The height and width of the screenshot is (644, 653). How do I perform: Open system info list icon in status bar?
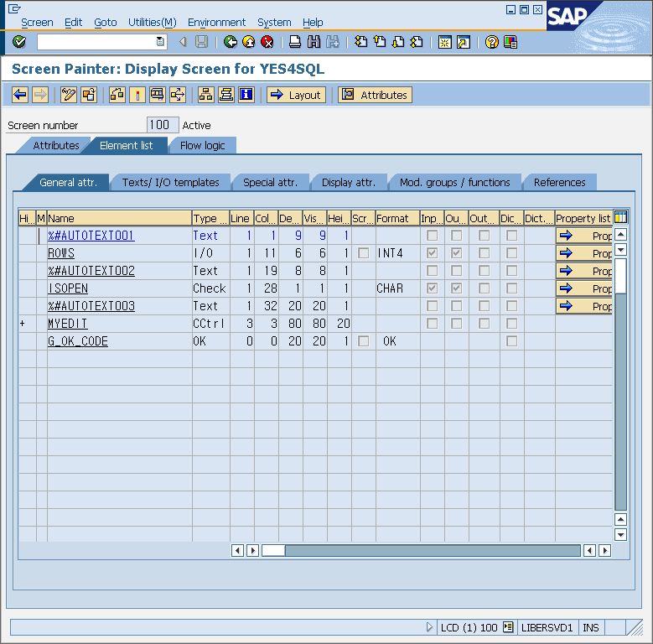click(x=508, y=626)
